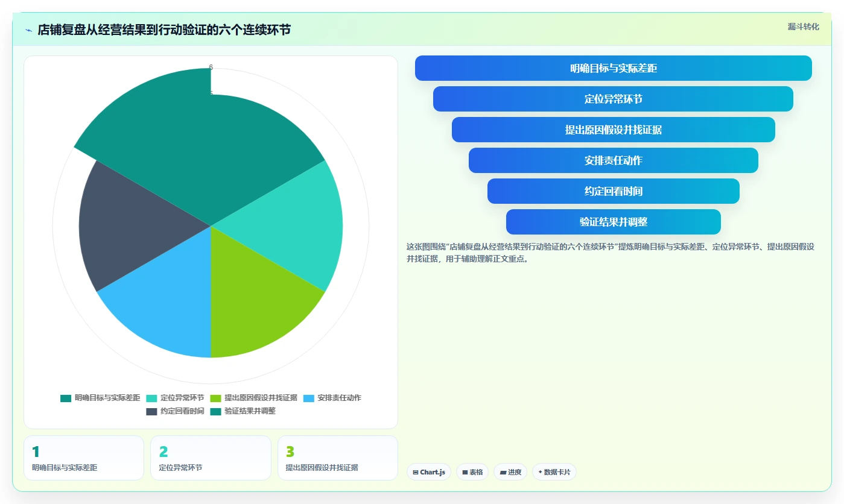Click the 提出原因假设并找证据 funnel bar
The width and height of the screenshot is (844, 504).
614,130
